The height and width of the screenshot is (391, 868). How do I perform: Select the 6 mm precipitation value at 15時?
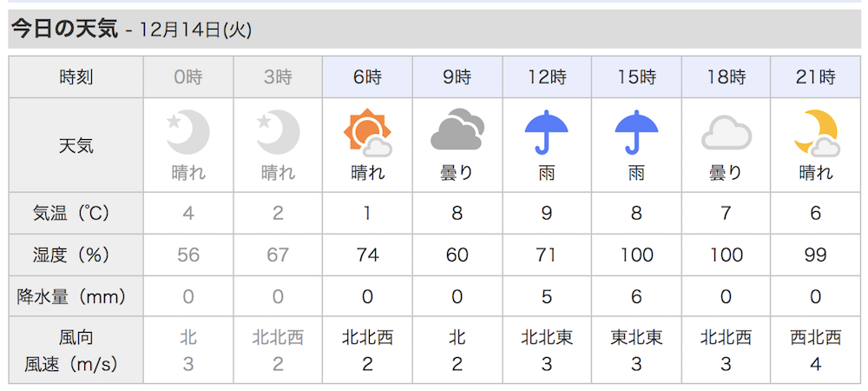tap(636, 297)
